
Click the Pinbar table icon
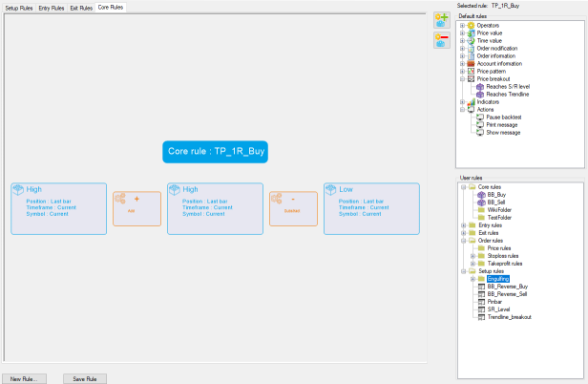click(481, 302)
